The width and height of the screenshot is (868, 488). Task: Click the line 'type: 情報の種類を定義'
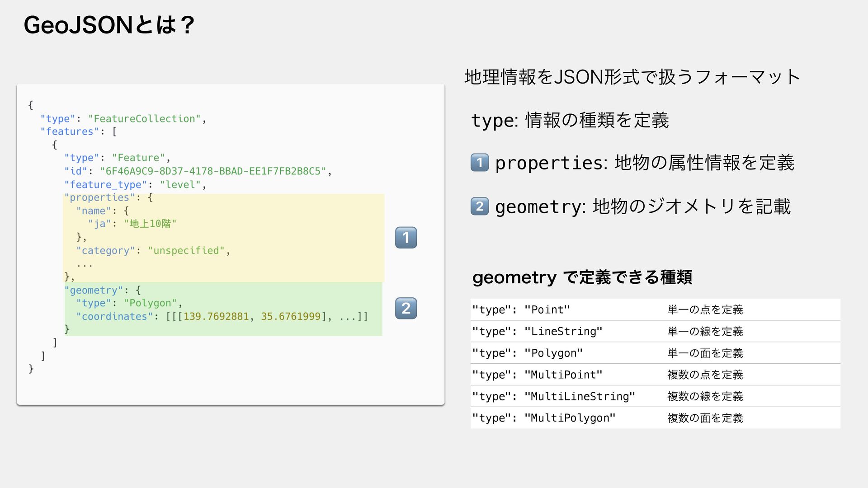coord(570,120)
